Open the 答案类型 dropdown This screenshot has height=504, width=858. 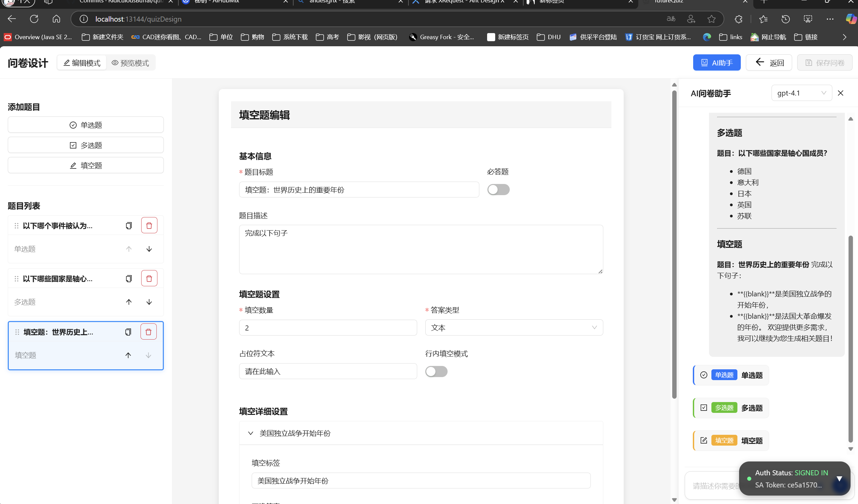tap(514, 327)
